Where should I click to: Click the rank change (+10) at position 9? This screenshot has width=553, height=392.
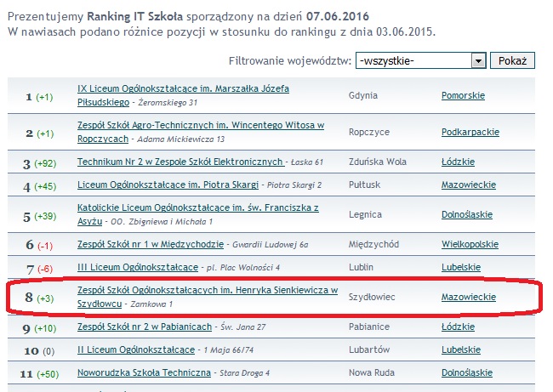pos(45,328)
